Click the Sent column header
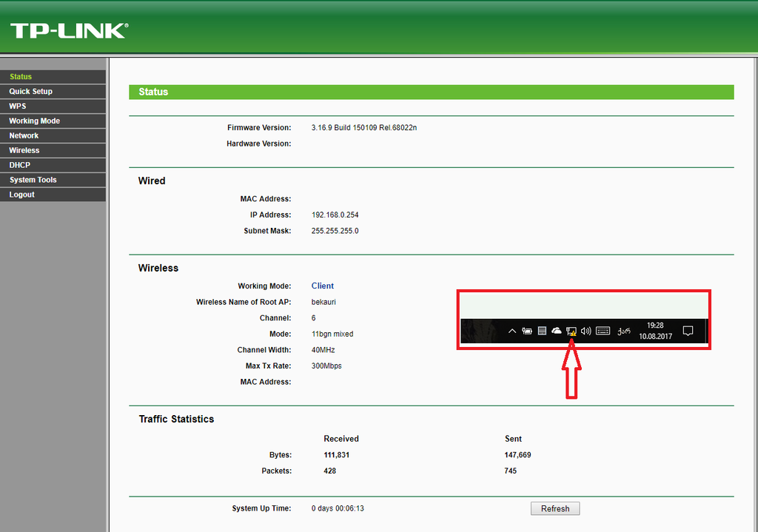 tap(514, 439)
